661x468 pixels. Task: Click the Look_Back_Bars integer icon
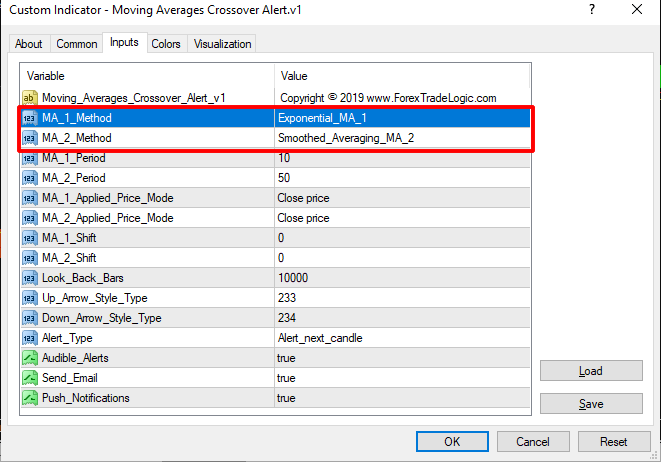(29, 278)
